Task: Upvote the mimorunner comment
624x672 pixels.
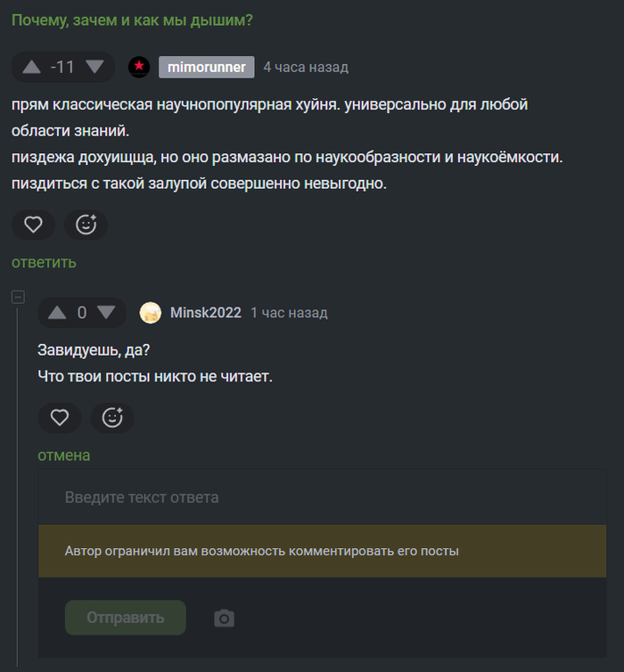Action: (x=31, y=67)
